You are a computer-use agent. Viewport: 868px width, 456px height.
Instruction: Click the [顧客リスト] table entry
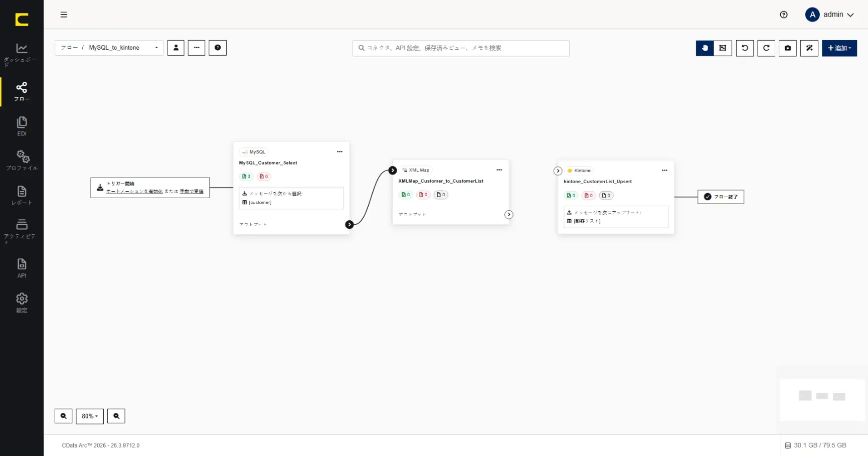(x=584, y=221)
